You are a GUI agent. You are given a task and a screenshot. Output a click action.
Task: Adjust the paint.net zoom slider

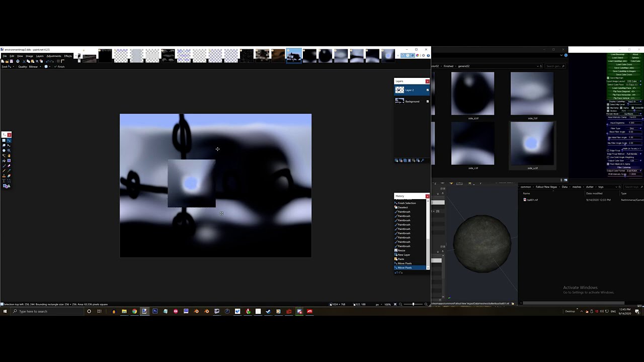pos(413,304)
